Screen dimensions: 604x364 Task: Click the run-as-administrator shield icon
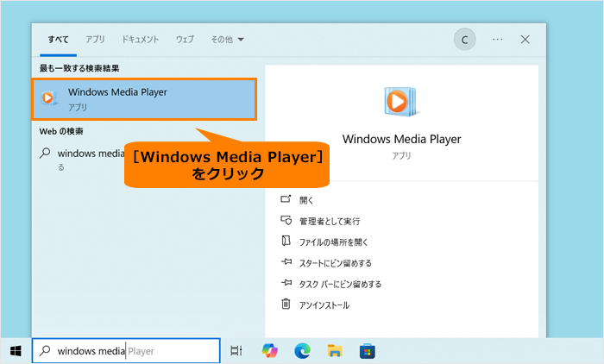(286, 220)
